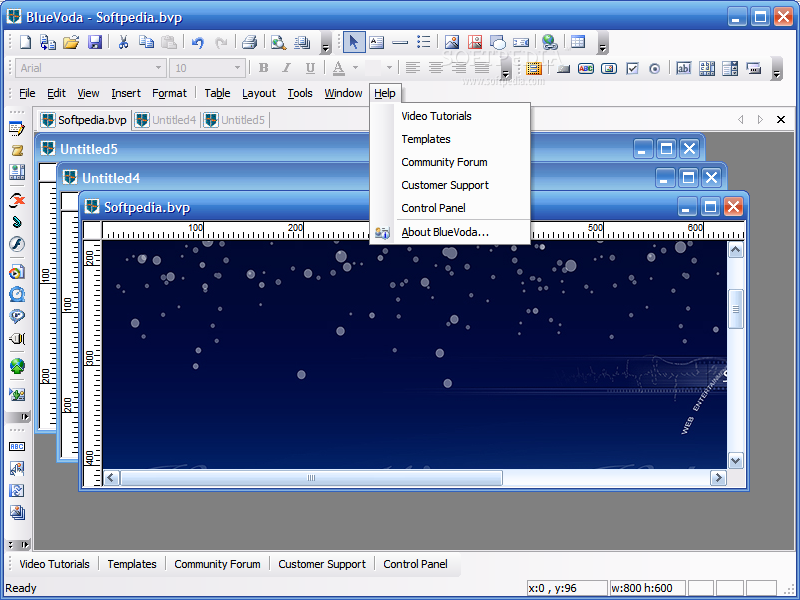Expand the font color dropdown arrow
The height and width of the screenshot is (600, 800).
(355, 68)
